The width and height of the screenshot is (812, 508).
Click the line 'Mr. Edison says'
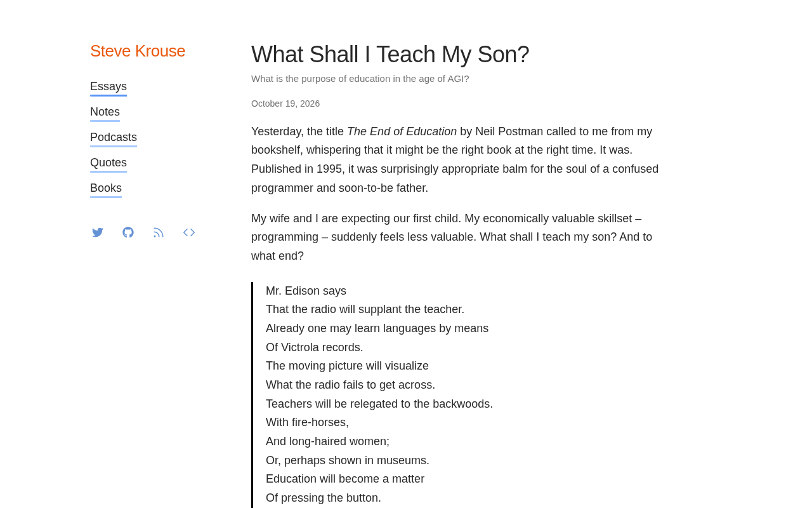click(x=306, y=291)
